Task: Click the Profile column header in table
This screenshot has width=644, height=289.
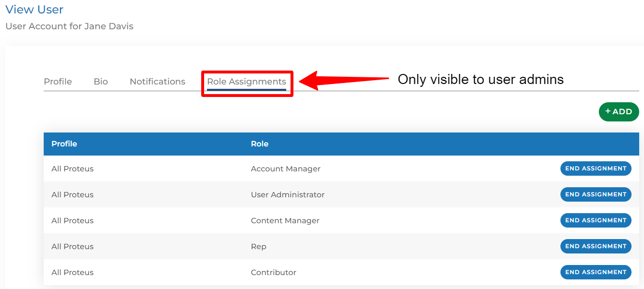Action: [64, 144]
